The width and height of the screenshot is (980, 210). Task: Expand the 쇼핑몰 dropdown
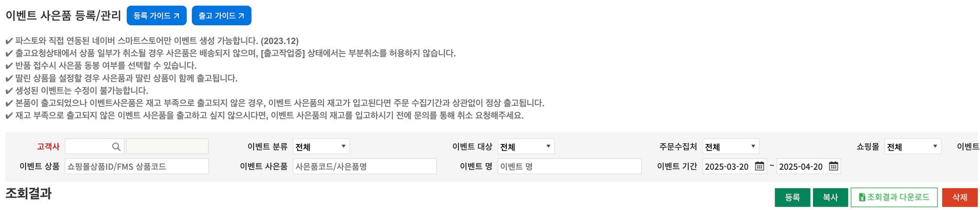[913, 146]
